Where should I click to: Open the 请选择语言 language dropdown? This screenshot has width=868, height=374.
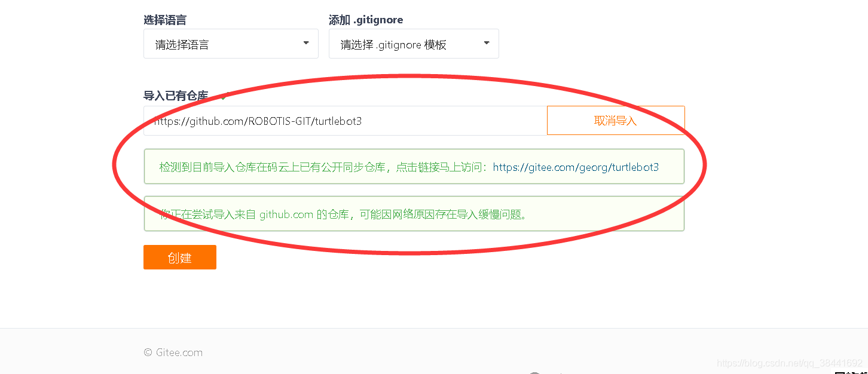pos(231,44)
